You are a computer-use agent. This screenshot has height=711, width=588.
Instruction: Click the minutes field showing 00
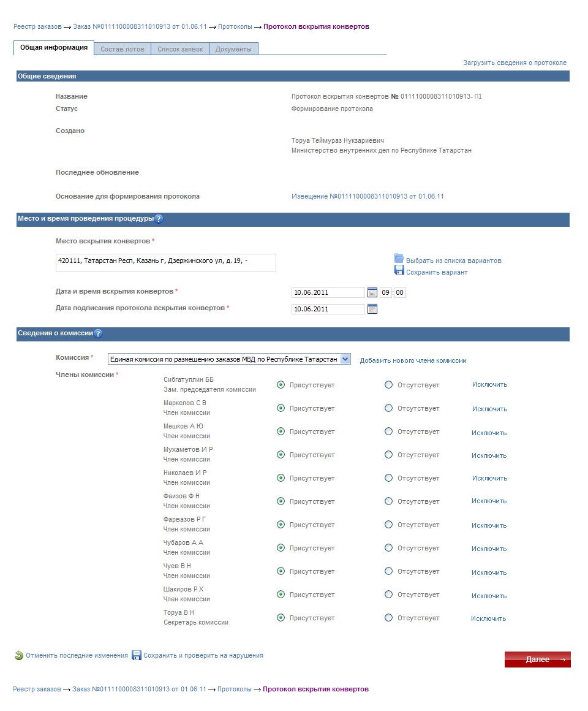[399, 292]
